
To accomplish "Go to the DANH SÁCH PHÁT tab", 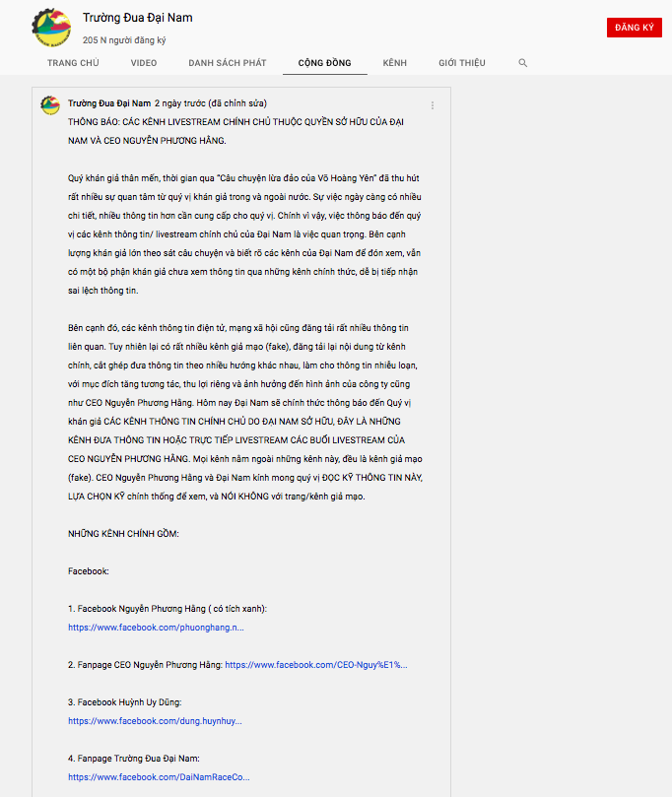I will point(228,63).
